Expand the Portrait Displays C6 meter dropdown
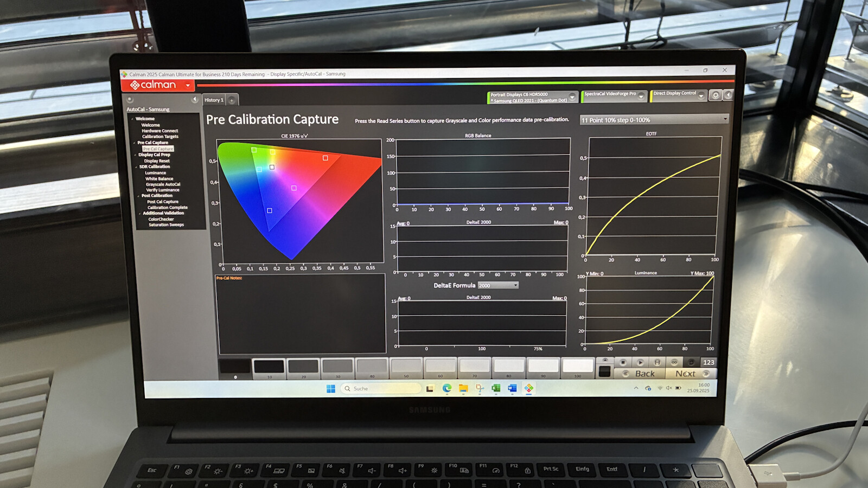 tap(572, 97)
